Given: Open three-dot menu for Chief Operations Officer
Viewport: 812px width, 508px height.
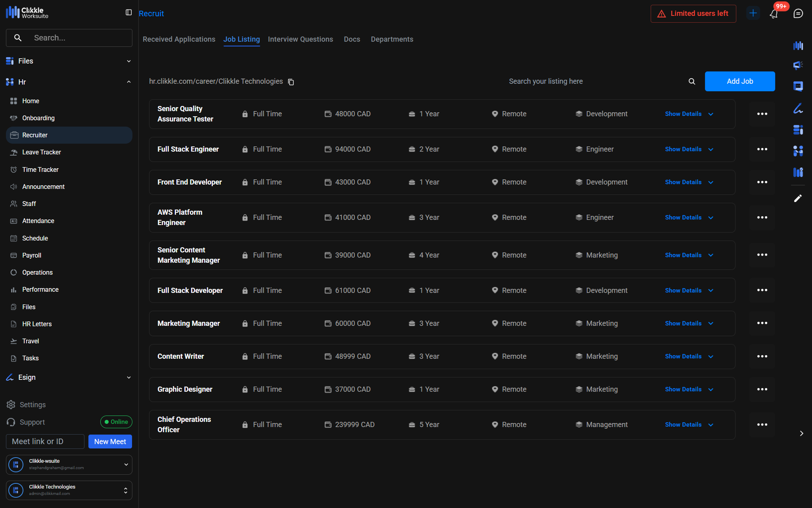Looking at the screenshot, I should coord(762,425).
